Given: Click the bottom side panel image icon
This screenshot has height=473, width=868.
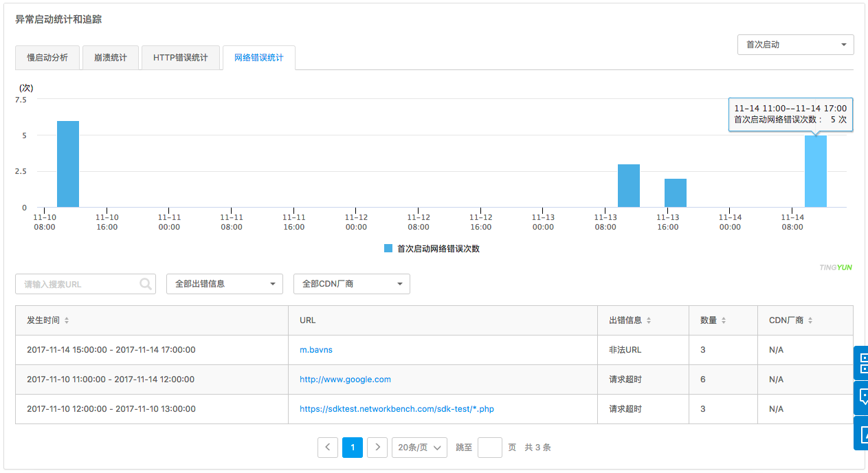Looking at the screenshot, I should point(862,433).
